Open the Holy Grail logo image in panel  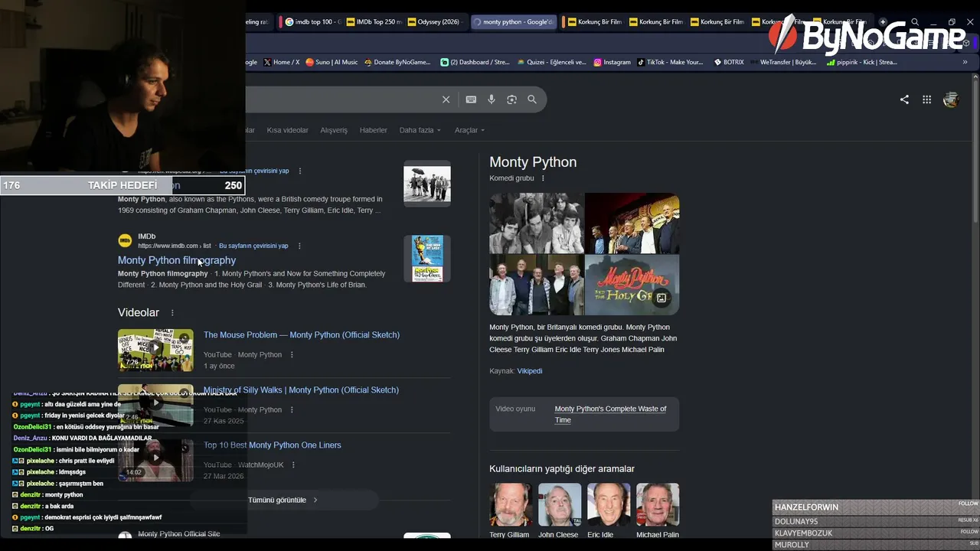click(632, 285)
